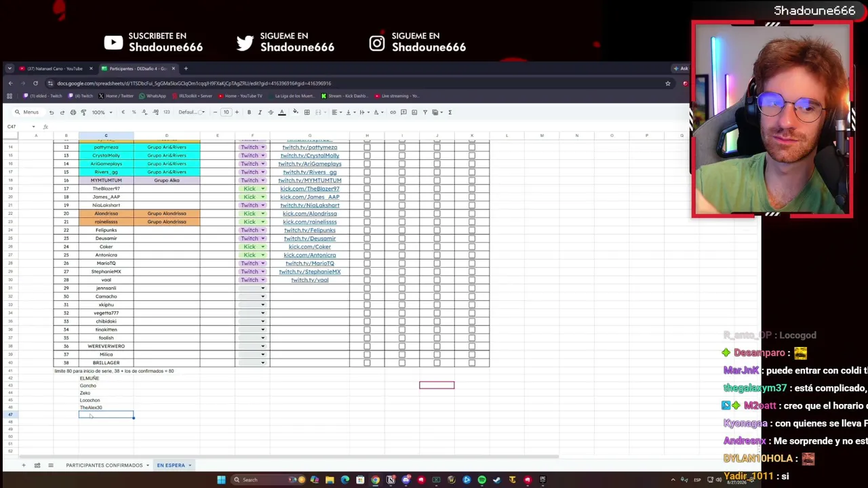The image size is (868, 488).
Task: Open the zoom 100% dropdown
Action: [102, 113]
